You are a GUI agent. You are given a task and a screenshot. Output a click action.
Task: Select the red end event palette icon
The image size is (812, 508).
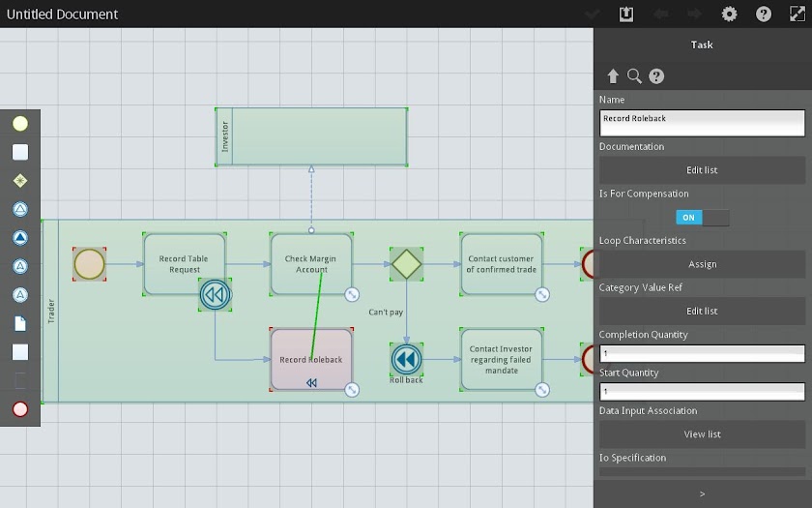tap(20, 409)
